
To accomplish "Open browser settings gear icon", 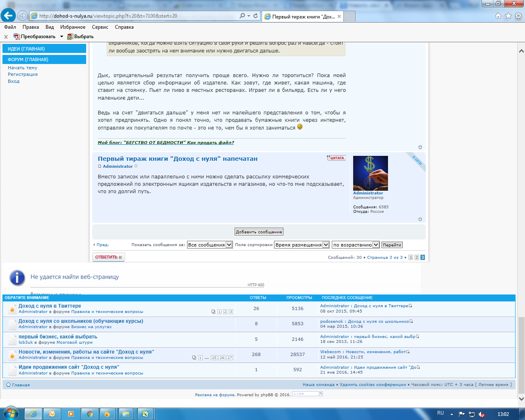I will point(518,16).
